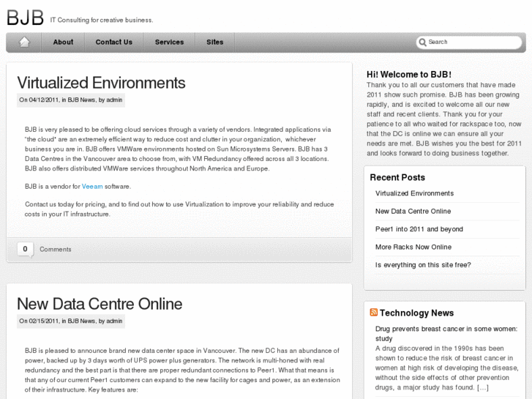Click the IT Consulting for creative business tagline

click(102, 20)
